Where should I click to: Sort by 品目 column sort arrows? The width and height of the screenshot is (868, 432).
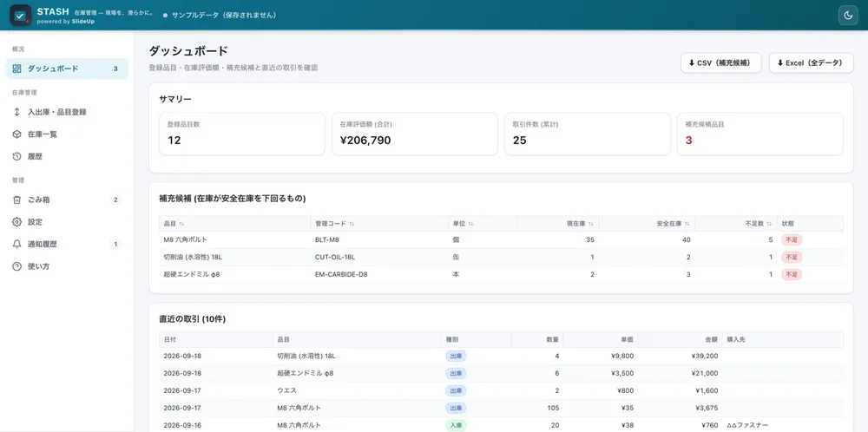point(181,224)
